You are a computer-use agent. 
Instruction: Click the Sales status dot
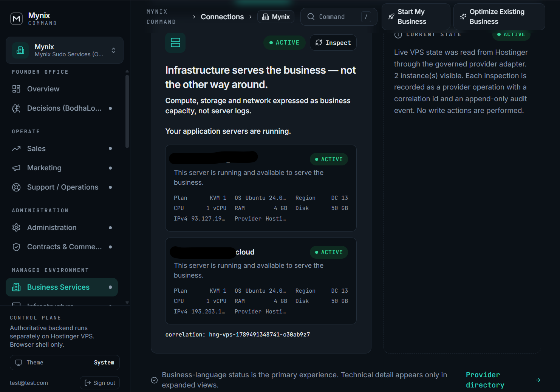pos(110,148)
